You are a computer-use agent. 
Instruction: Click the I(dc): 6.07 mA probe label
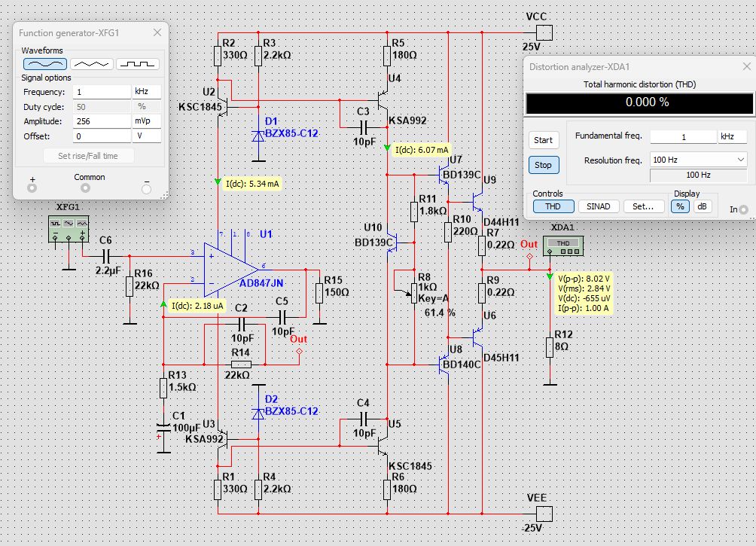tap(422, 150)
